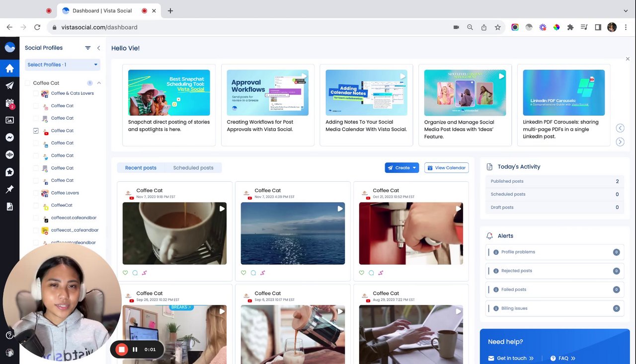Click comment icon on Nov 7 9:18 PM post
This screenshot has width=636, height=364.
[x=135, y=273]
